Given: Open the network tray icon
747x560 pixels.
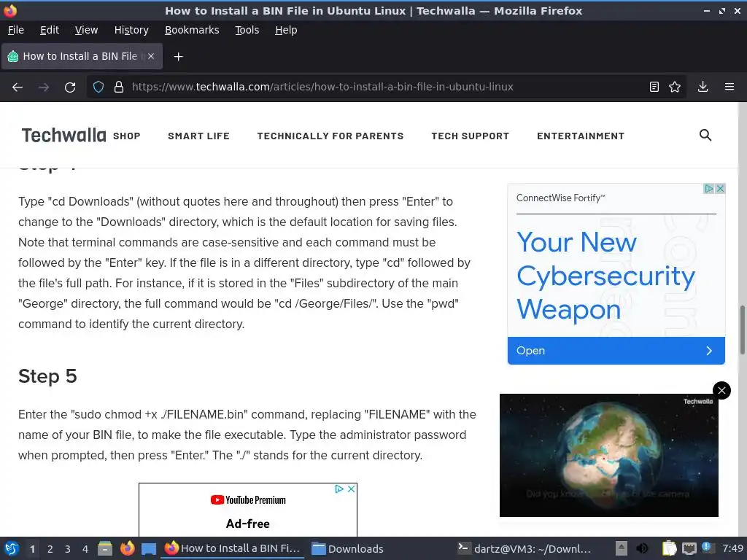Looking at the screenshot, I should tap(689, 549).
